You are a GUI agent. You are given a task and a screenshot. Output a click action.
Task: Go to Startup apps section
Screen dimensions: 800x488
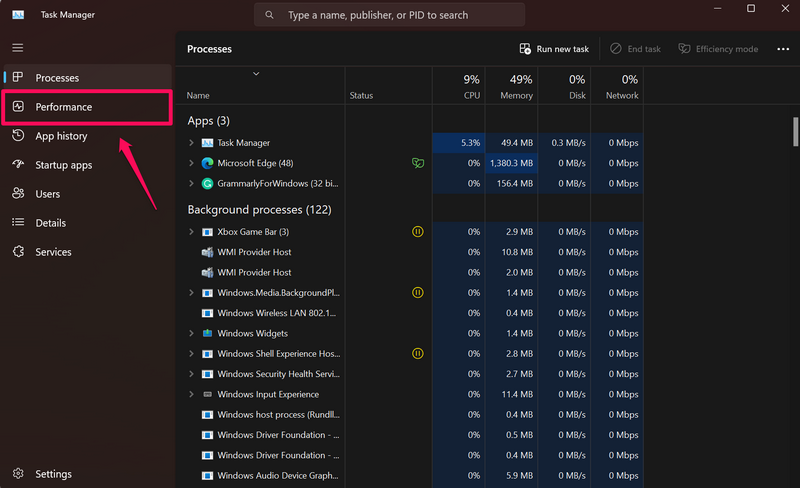coord(63,165)
